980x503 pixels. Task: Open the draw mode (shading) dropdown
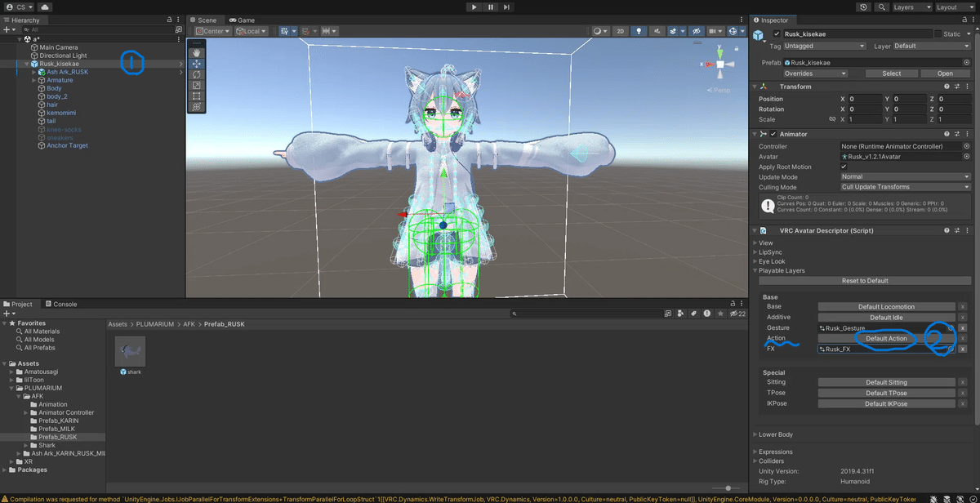[x=602, y=31]
